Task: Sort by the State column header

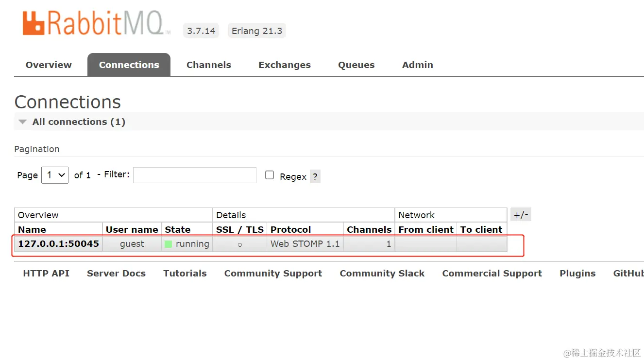Action: click(x=178, y=229)
